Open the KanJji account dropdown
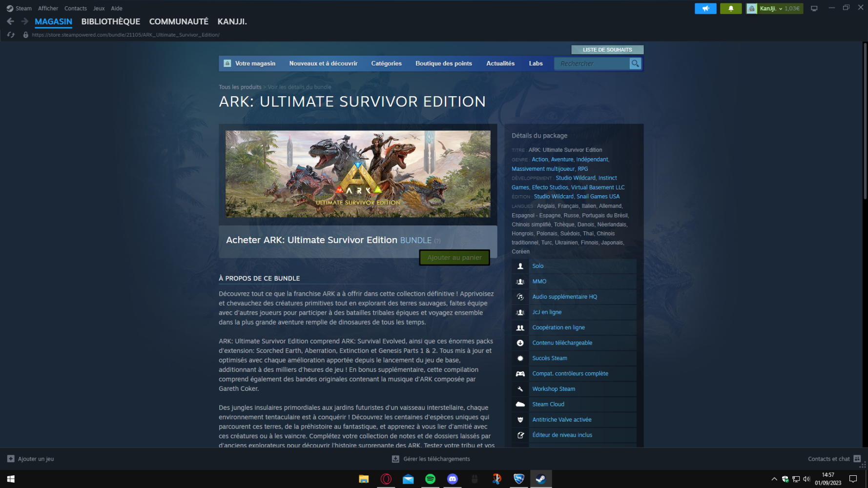 click(x=775, y=8)
